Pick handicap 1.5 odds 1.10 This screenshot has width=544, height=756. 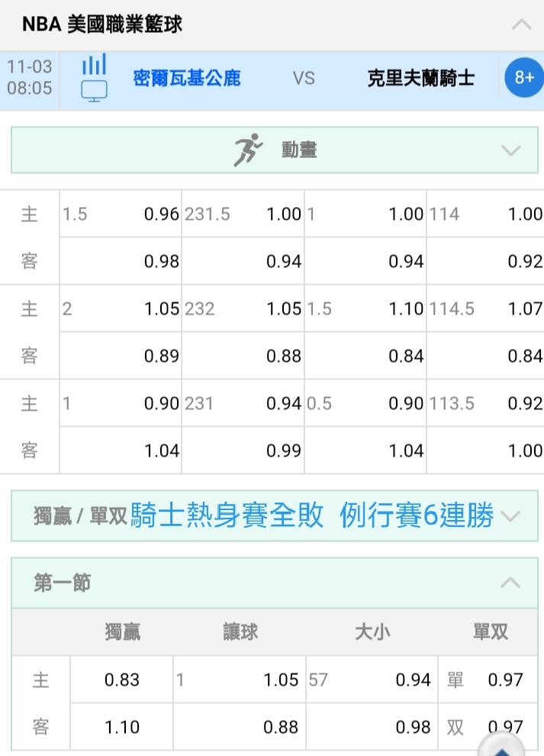(365, 308)
